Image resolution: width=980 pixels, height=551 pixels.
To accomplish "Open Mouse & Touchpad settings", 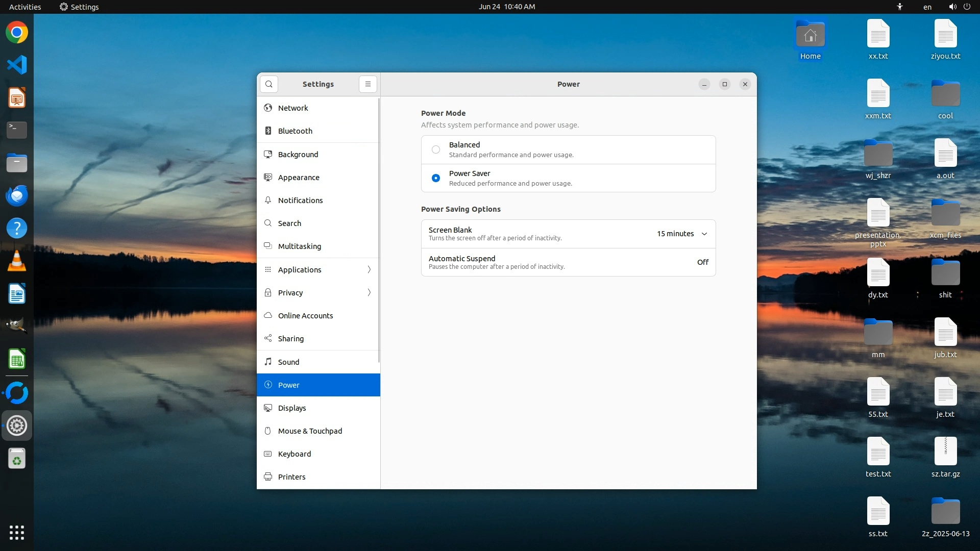I will (310, 431).
